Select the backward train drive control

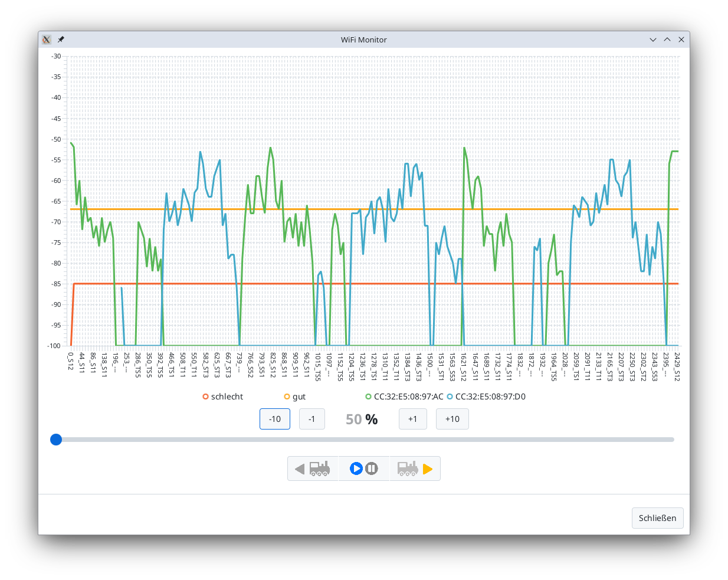(313, 468)
